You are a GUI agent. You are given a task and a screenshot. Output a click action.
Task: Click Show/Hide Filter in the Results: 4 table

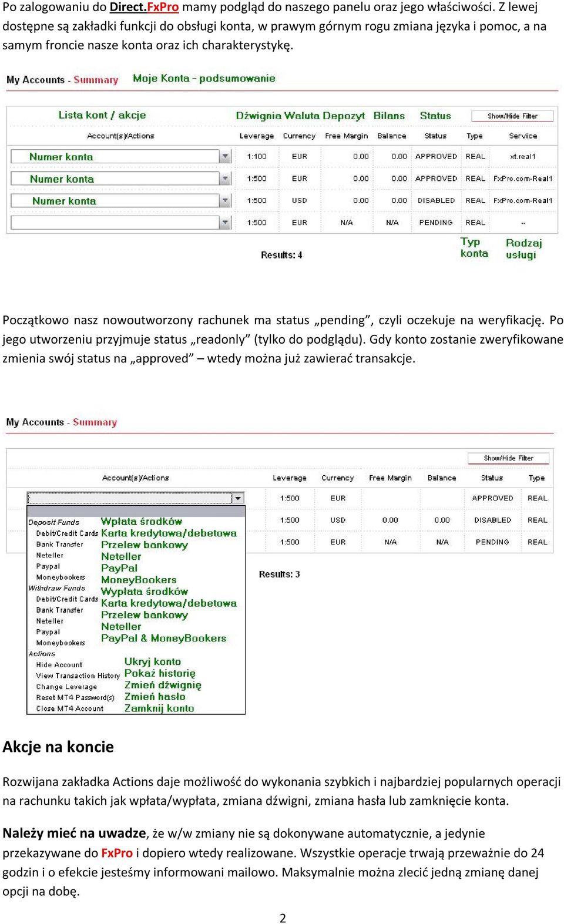tap(512, 116)
